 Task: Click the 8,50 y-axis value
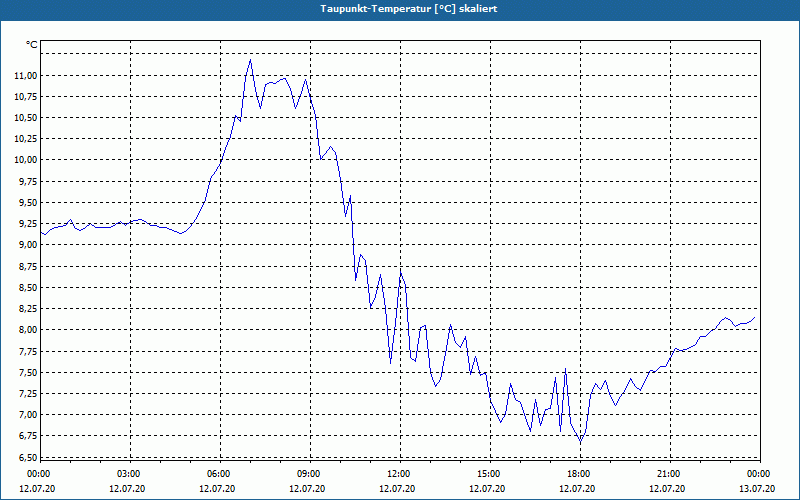click(x=28, y=288)
